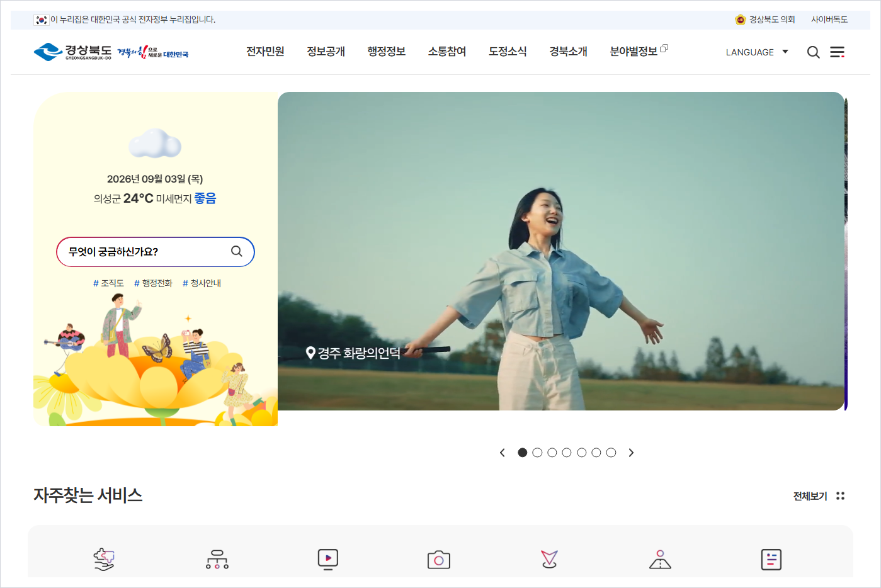Open the person-on-road map service icon

[x=661, y=559]
